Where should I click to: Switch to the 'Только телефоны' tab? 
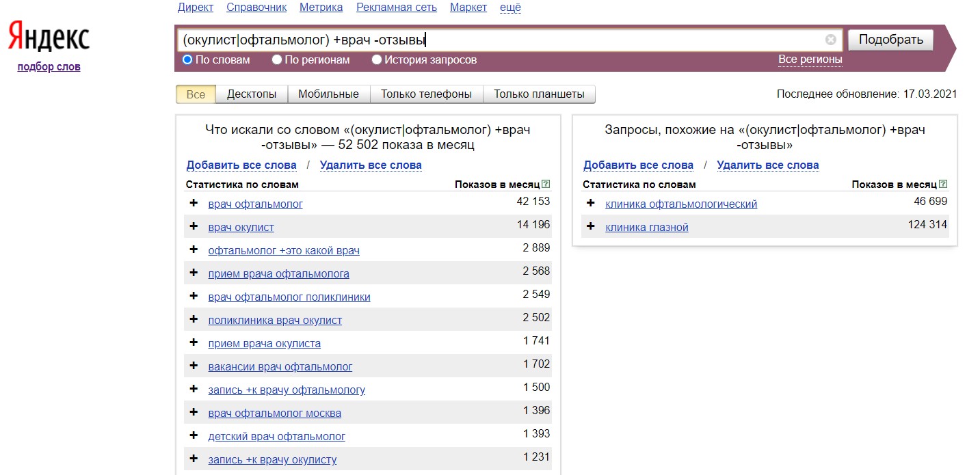coord(426,94)
